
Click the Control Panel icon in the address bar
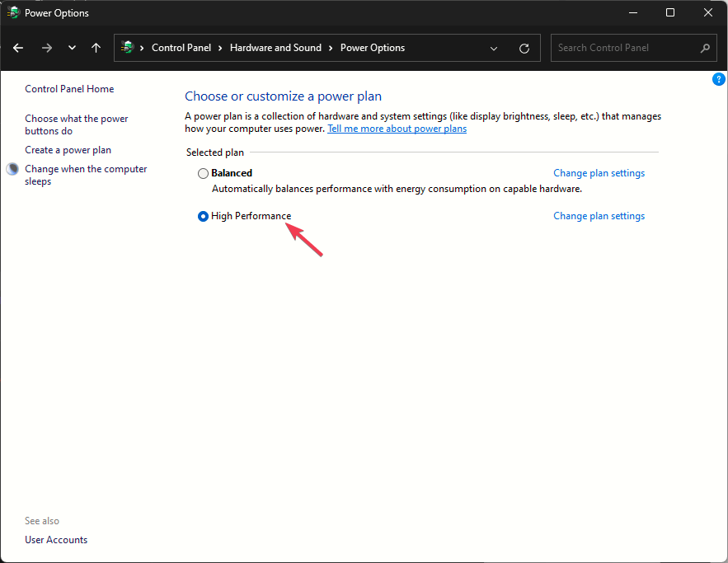128,47
